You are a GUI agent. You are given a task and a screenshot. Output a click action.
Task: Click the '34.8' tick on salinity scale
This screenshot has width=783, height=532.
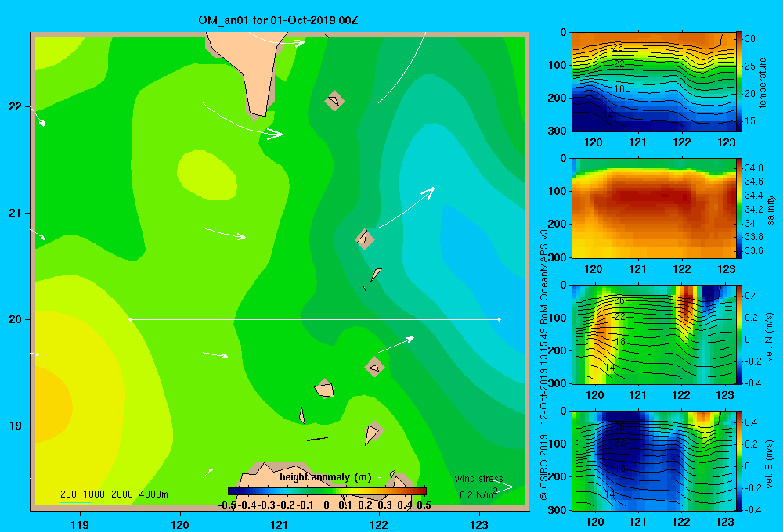753,167
